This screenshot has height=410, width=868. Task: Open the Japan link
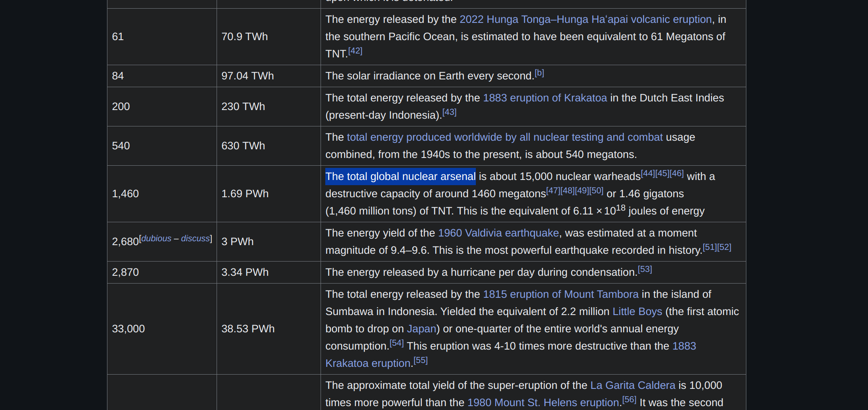coord(421,329)
